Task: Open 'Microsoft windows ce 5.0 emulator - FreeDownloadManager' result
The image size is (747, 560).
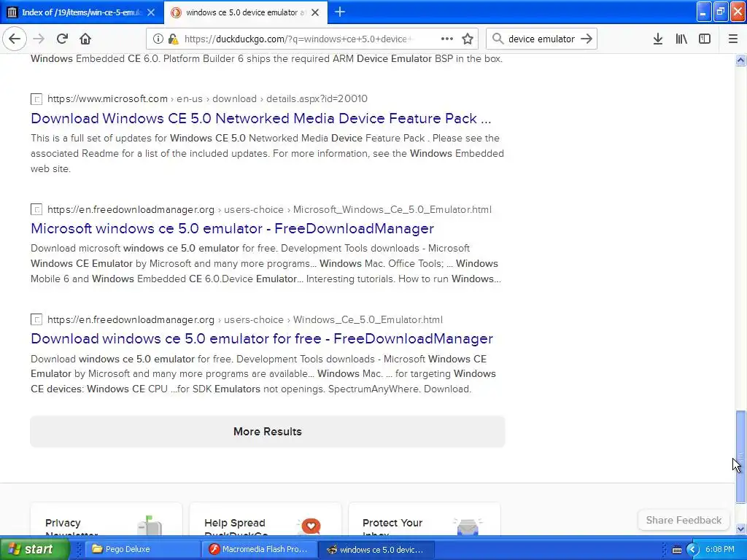Action: 232,228
